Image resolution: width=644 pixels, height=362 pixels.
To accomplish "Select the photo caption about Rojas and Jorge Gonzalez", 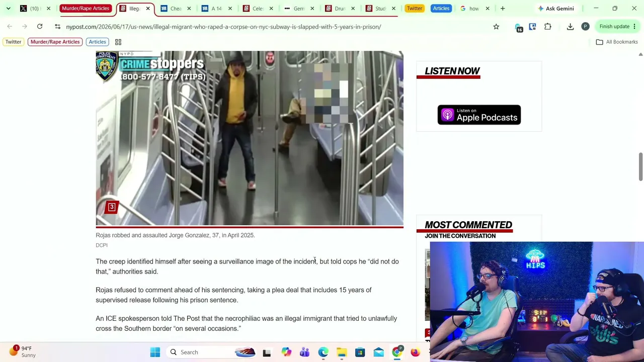I will coord(175,235).
